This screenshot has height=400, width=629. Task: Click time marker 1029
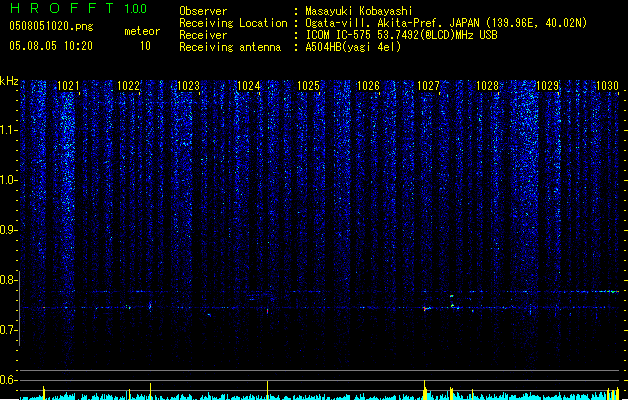[x=548, y=86]
